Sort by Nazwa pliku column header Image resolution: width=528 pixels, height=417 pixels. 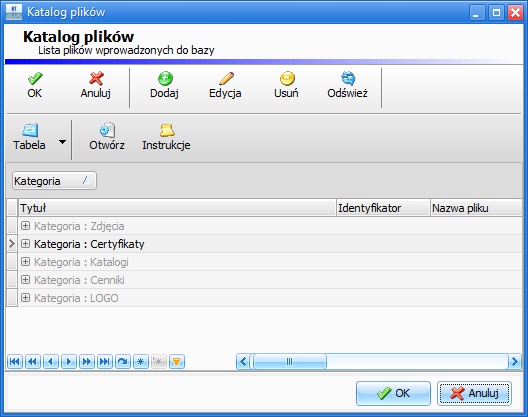point(476,208)
